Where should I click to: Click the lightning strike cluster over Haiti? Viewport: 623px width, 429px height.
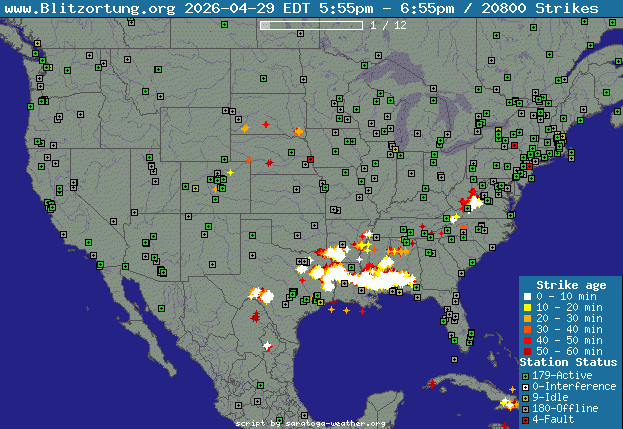point(500,400)
